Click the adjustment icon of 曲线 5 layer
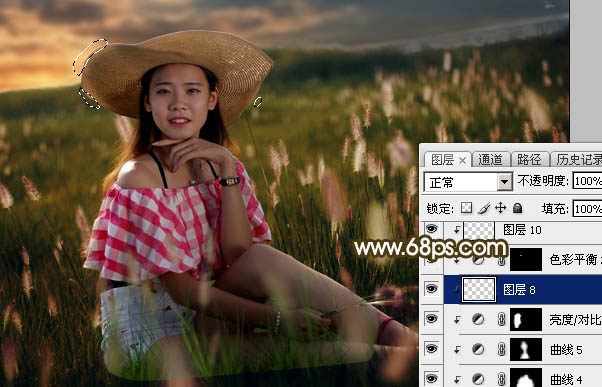The image size is (602, 387). coord(478,349)
